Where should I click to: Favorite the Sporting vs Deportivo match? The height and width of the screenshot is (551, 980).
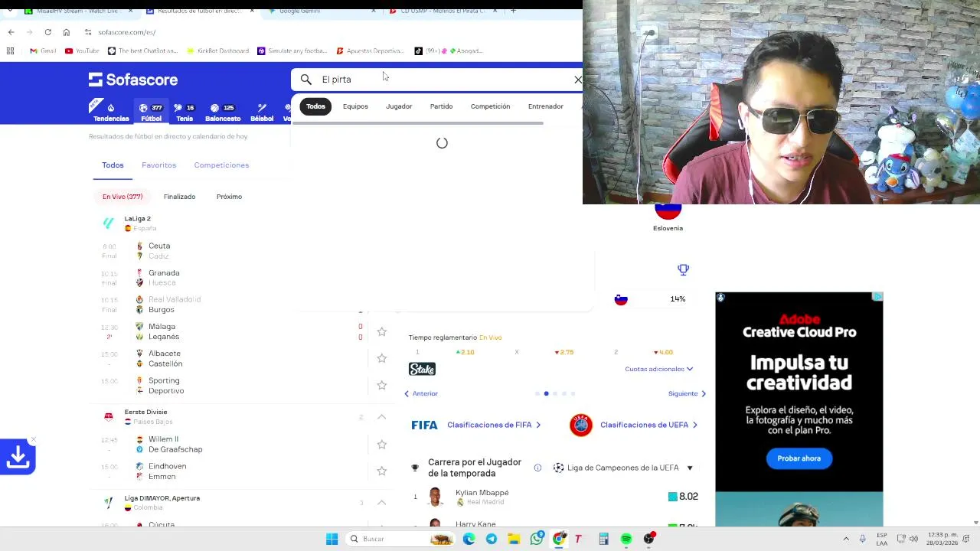tap(381, 385)
